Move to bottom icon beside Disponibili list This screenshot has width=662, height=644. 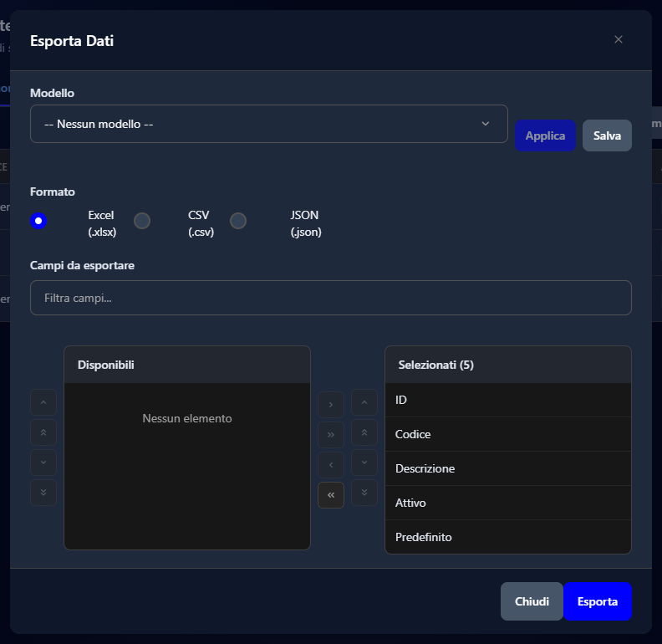tap(43, 493)
